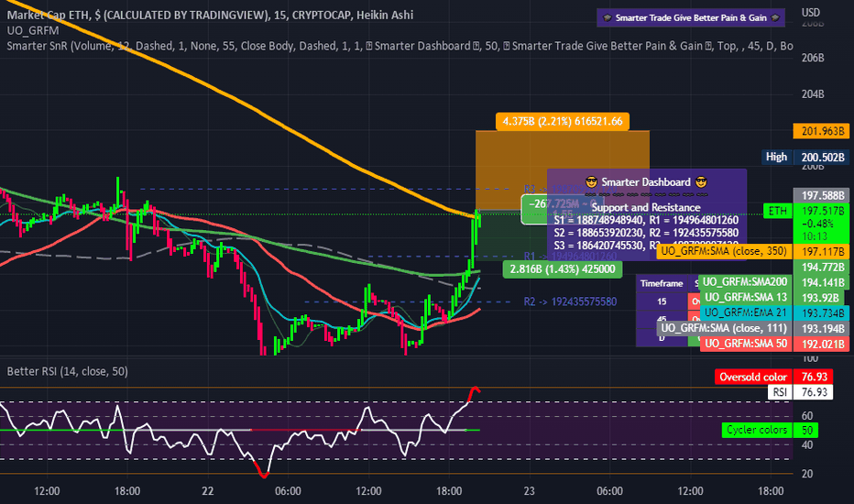This screenshot has height=504, width=854.
Task: Click the 20 level on RSI axis
Action: [806, 474]
